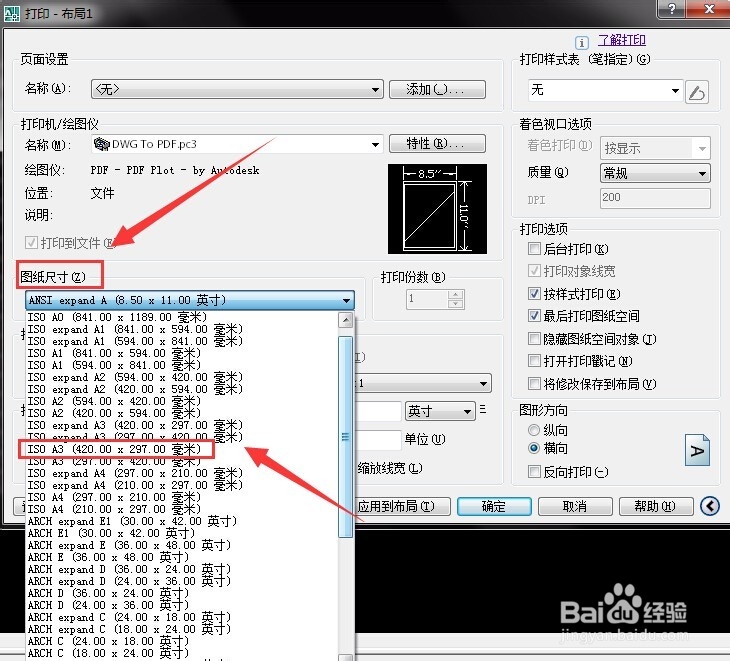Collapse the paper size ANSI expand A combo box
The height and width of the screenshot is (661, 730).
click(190, 300)
